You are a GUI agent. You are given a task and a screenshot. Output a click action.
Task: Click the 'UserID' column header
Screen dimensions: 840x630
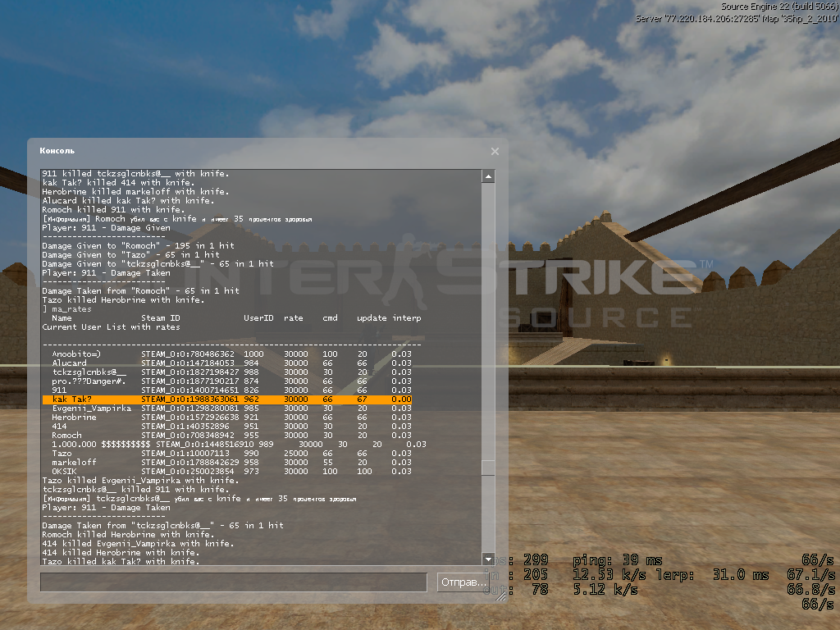258,318
